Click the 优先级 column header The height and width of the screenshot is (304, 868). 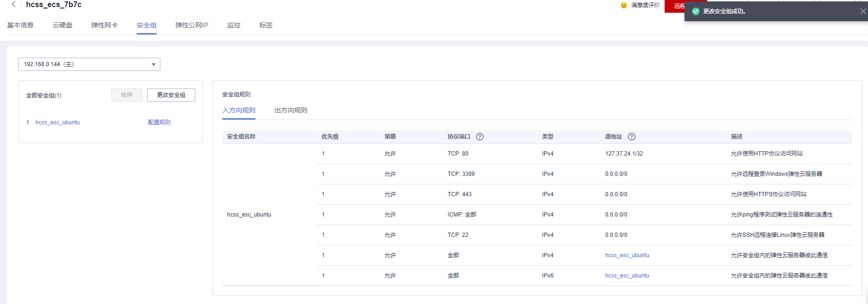[330, 137]
